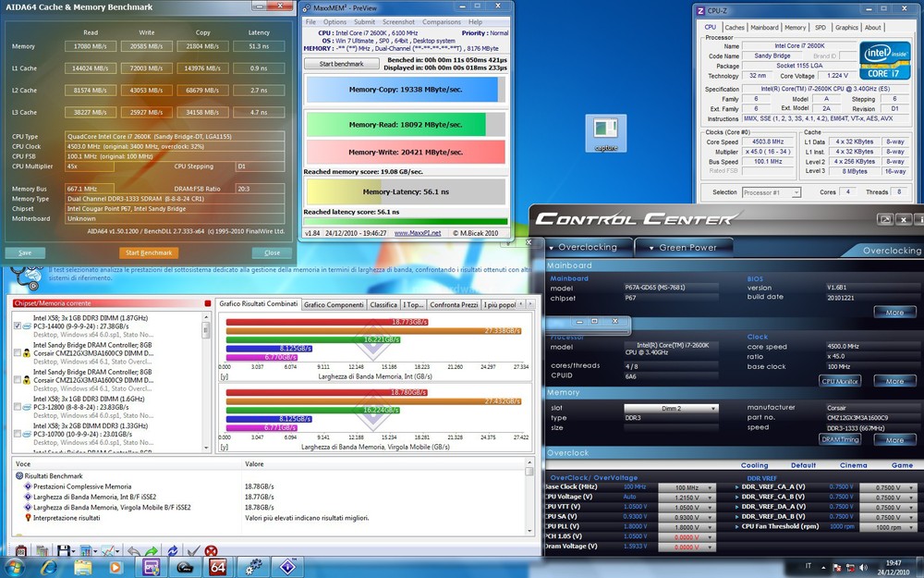Click the line graph icon in Sandra toolbar
The width and height of the screenshot is (924, 578).
coord(109,551)
